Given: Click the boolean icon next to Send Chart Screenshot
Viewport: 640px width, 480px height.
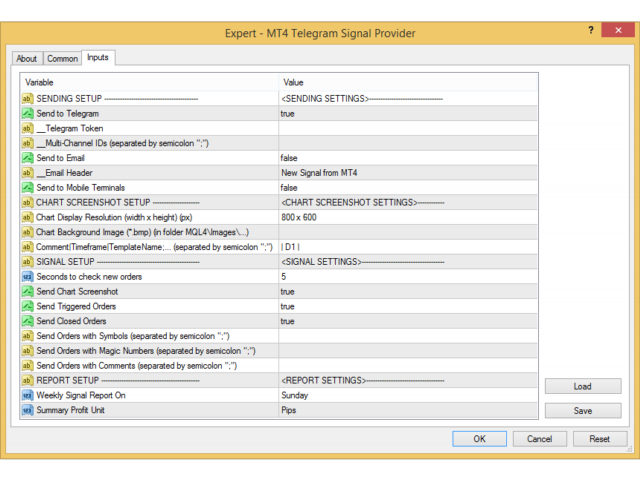Looking at the screenshot, I should pos(27,291).
